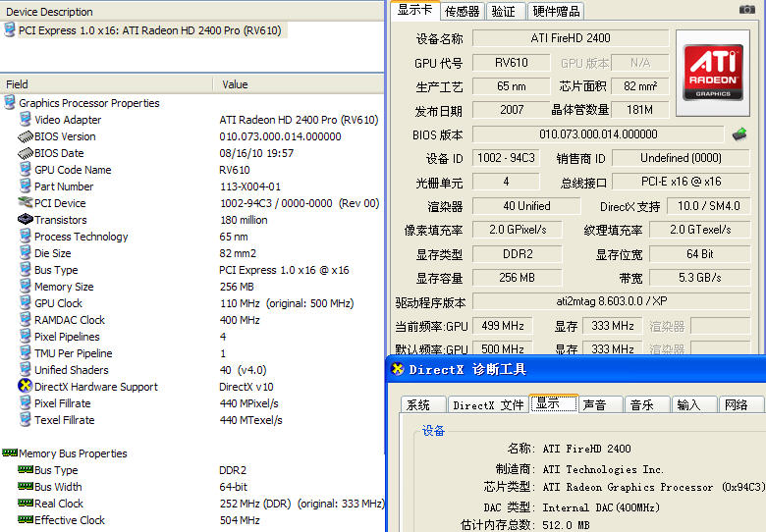The height and width of the screenshot is (532, 766).
Task: Click the PCI Express device icon in Device Description
Action: (9, 29)
